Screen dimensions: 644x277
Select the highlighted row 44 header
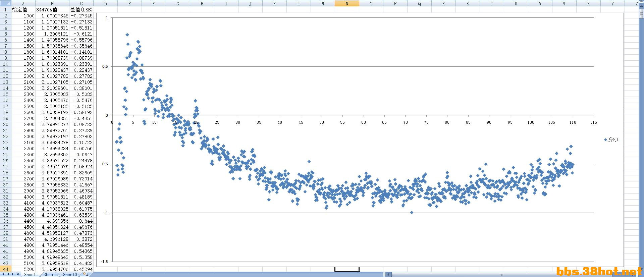[x=5, y=269]
